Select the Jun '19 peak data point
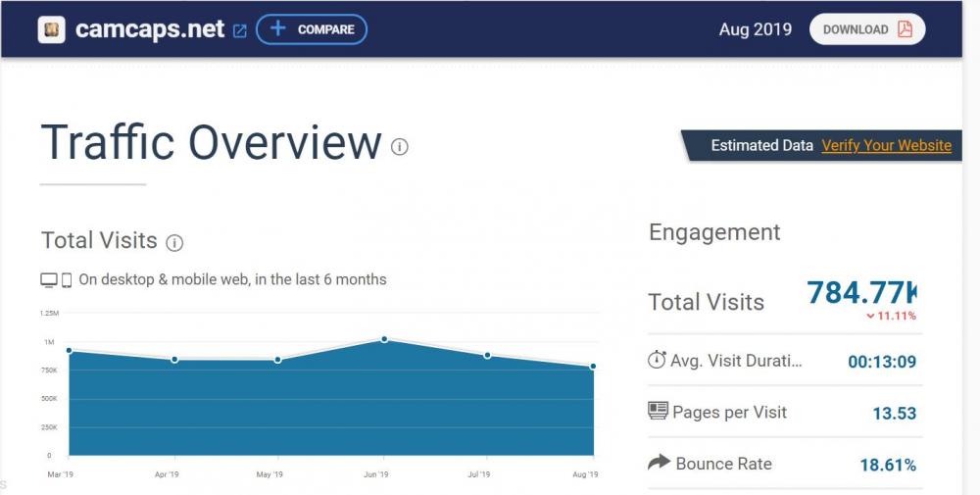 384,339
